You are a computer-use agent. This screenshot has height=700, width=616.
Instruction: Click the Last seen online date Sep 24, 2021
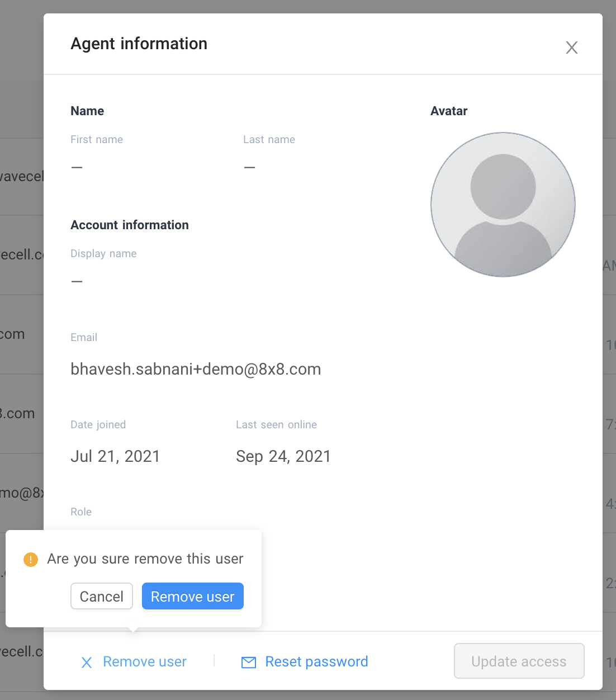(283, 456)
